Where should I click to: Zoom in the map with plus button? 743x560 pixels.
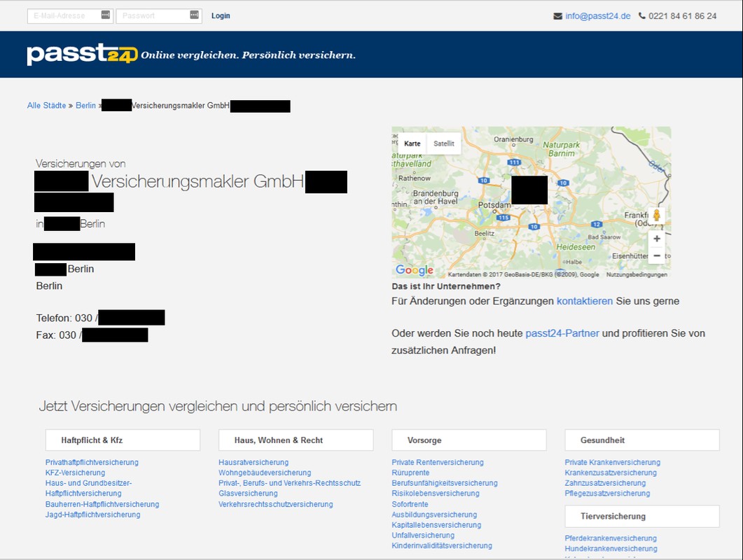tap(656, 239)
